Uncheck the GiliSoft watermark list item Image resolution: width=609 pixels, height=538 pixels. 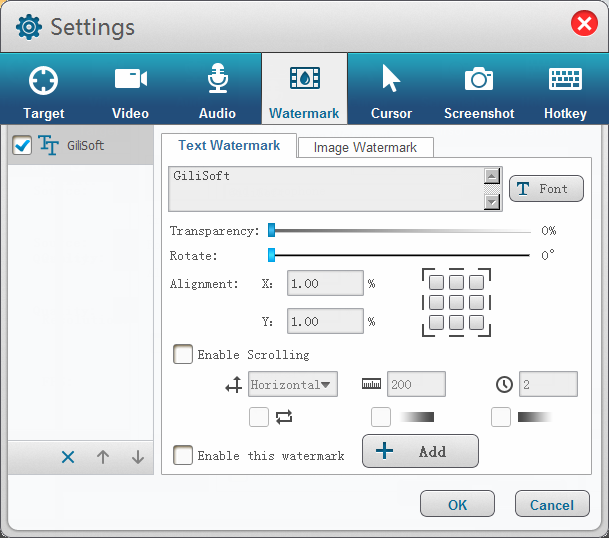point(22,146)
